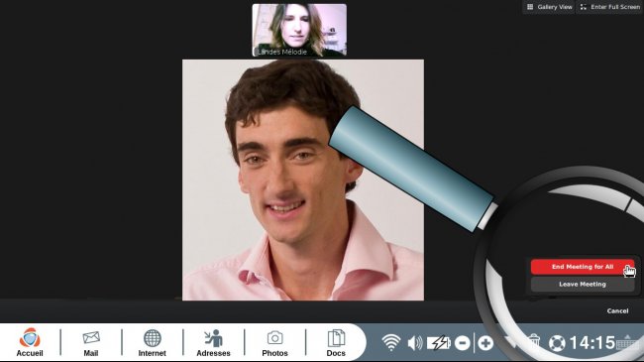Open the Docs documents icon
This screenshot has width=644, height=362.
336,343
